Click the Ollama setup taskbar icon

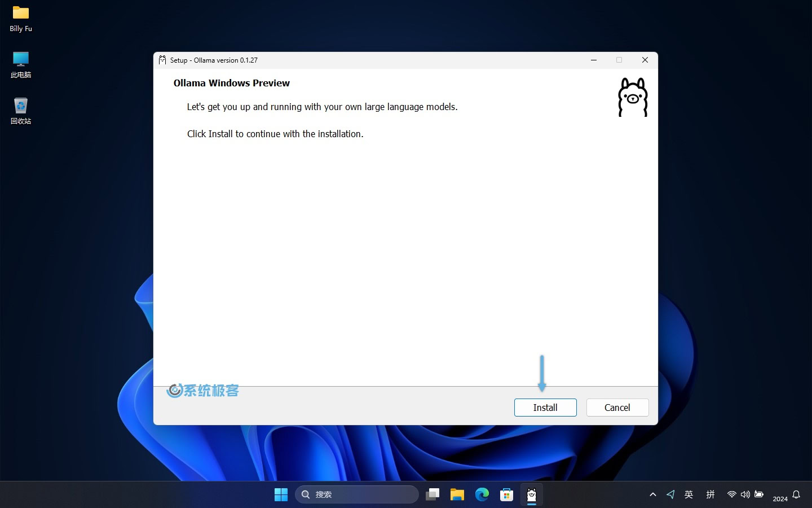(x=532, y=494)
